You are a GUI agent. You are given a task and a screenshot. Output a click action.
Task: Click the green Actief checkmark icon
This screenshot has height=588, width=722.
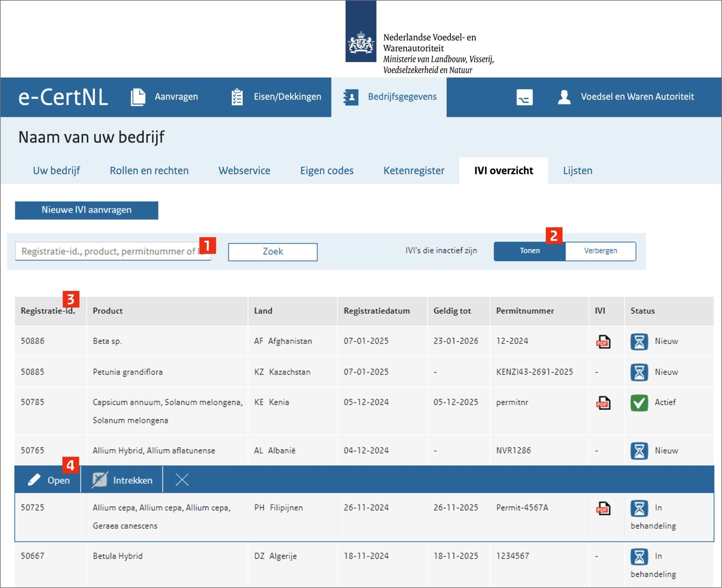[x=639, y=403]
